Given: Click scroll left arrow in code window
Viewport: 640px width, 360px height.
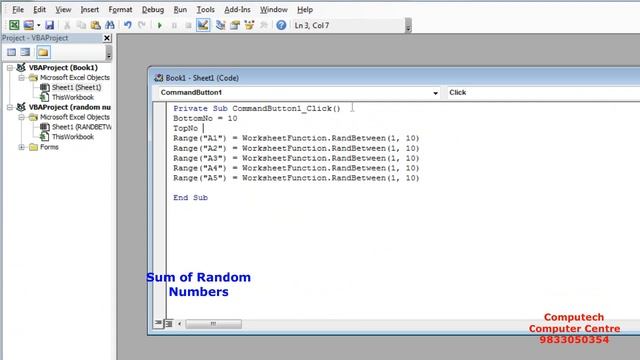Looking at the screenshot, I should coord(179,324).
